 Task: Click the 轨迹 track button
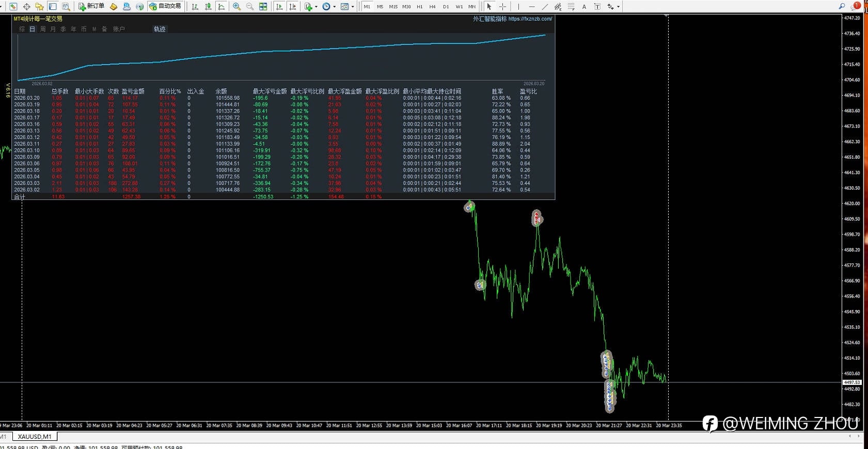pos(160,29)
